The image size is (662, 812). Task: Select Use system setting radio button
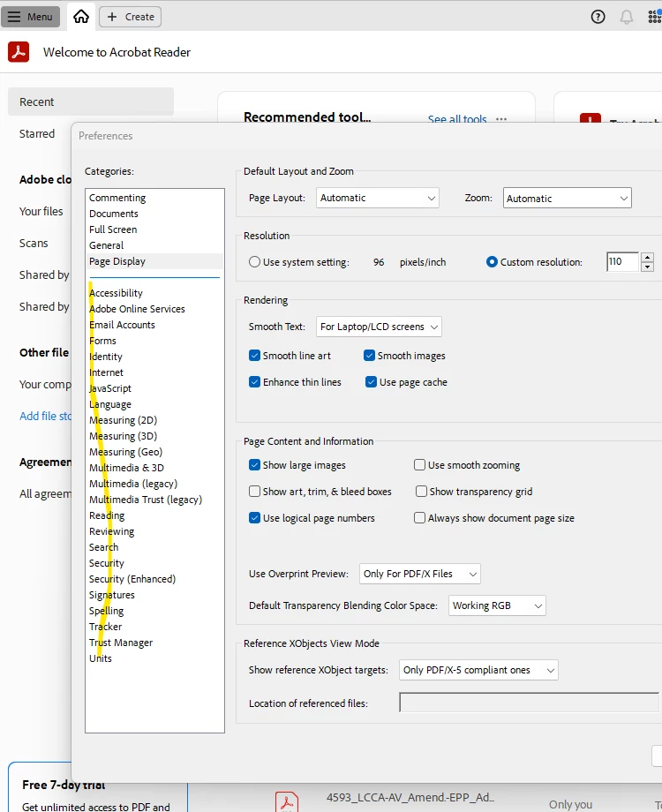pos(254,262)
